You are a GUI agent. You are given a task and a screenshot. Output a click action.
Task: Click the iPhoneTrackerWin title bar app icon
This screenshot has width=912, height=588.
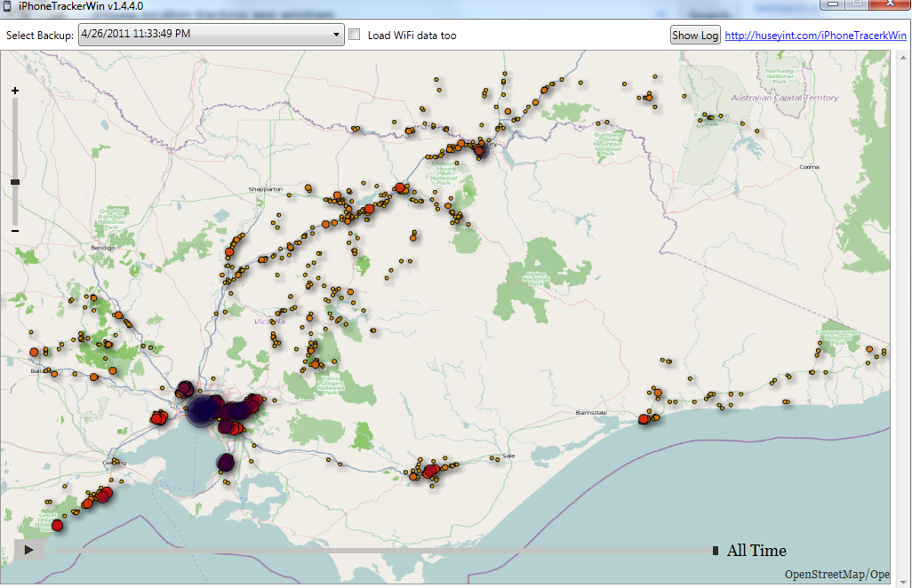[x=8, y=5]
